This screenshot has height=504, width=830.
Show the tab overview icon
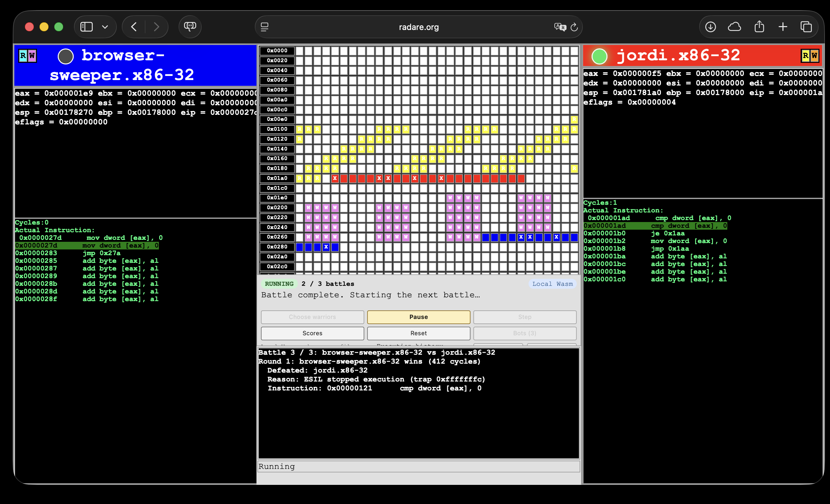click(x=806, y=27)
